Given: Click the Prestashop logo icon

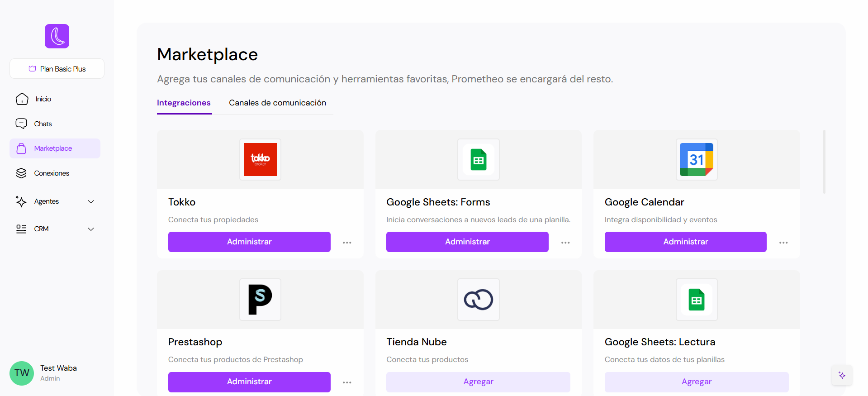Looking at the screenshot, I should tap(260, 300).
